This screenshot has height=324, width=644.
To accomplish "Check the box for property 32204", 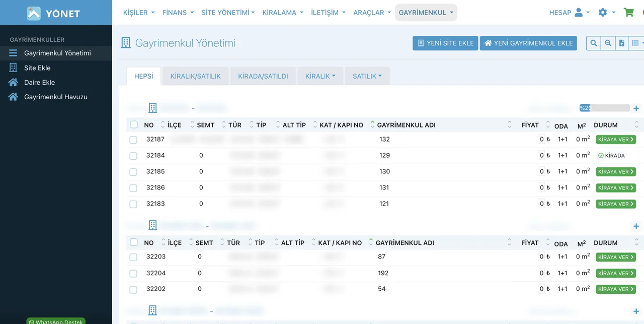I will coord(133,273).
